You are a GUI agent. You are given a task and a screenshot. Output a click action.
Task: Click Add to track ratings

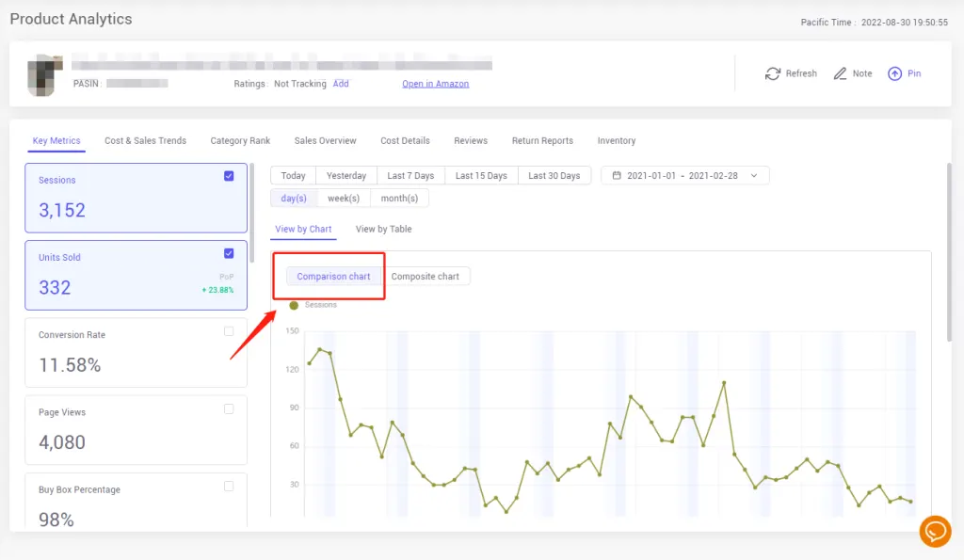point(341,83)
